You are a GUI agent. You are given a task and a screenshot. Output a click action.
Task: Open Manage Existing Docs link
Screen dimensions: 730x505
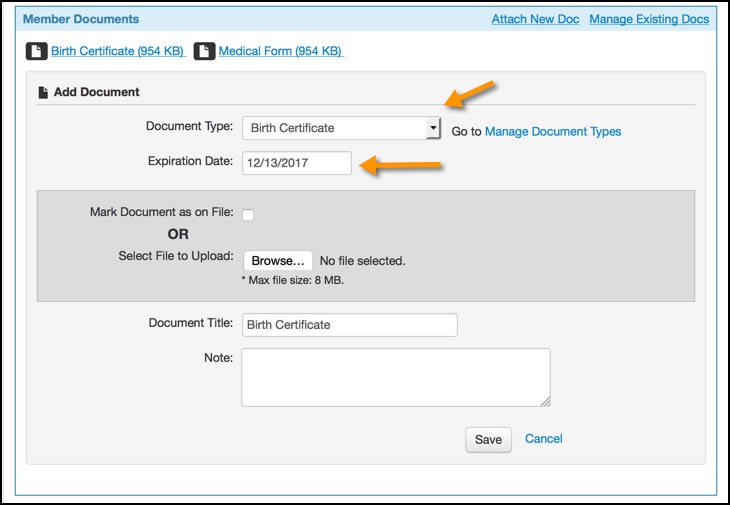[649, 19]
